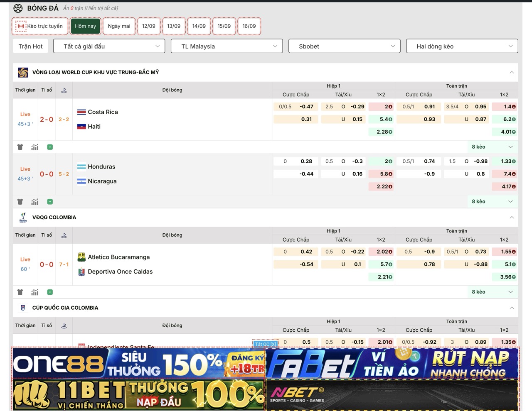This screenshot has height=411, width=532.
Task: Click the soccer ball icon beside BÓNG ĐÁ
Action: 18,8
